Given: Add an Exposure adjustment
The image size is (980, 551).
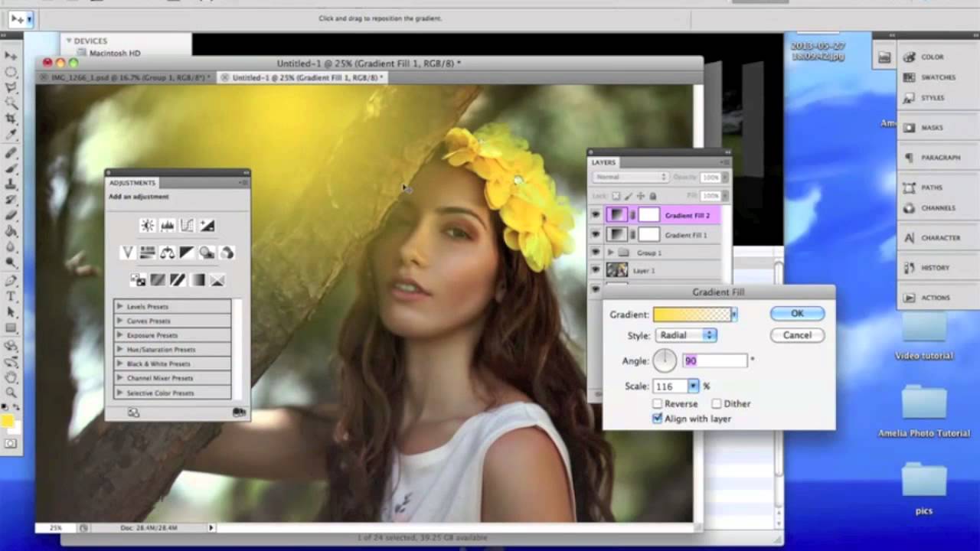Looking at the screenshot, I should 207,225.
